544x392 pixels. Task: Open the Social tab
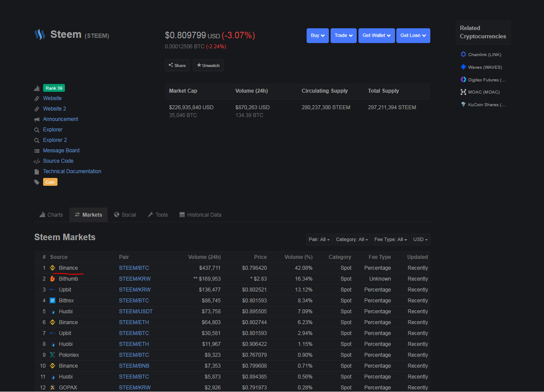(x=125, y=215)
